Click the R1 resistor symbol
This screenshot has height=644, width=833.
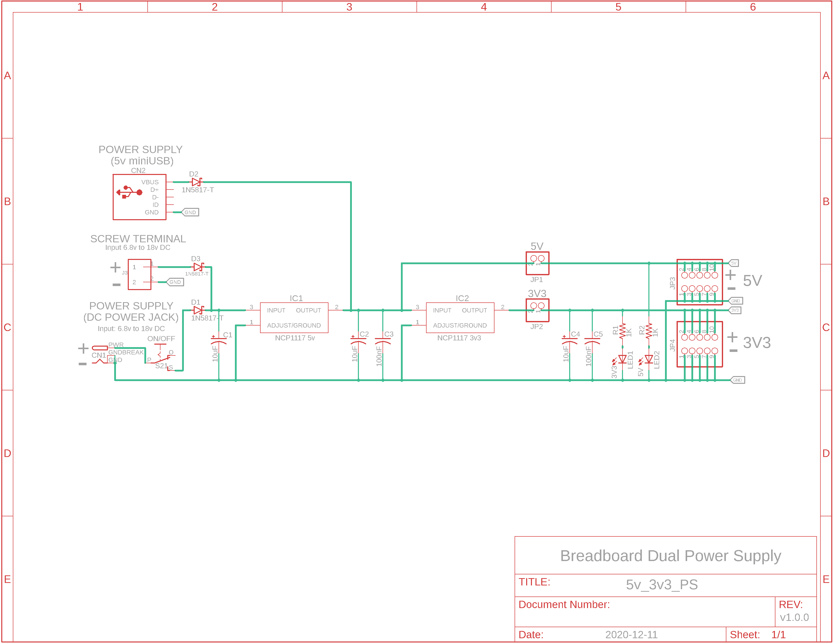[622, 331]
